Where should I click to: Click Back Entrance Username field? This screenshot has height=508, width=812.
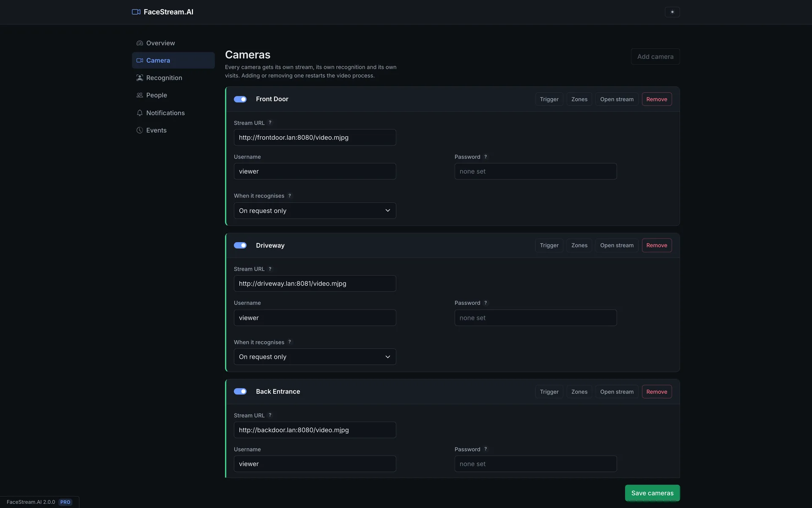315,464
